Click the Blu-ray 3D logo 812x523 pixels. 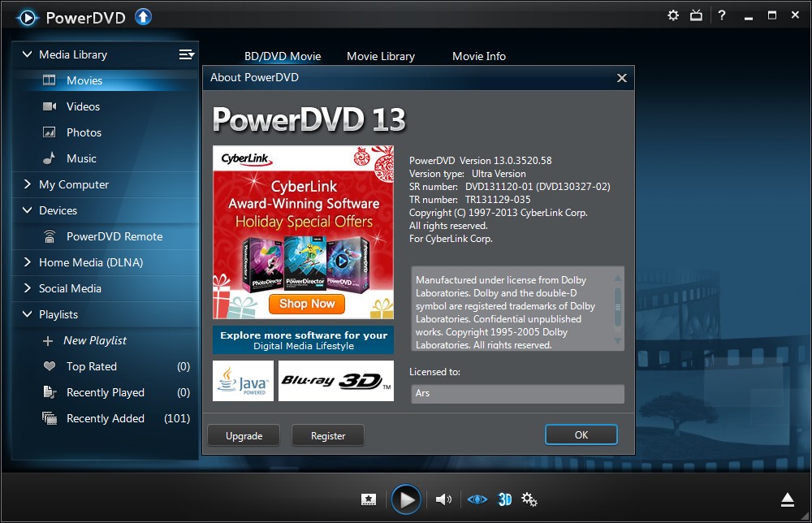click(336, 381)
